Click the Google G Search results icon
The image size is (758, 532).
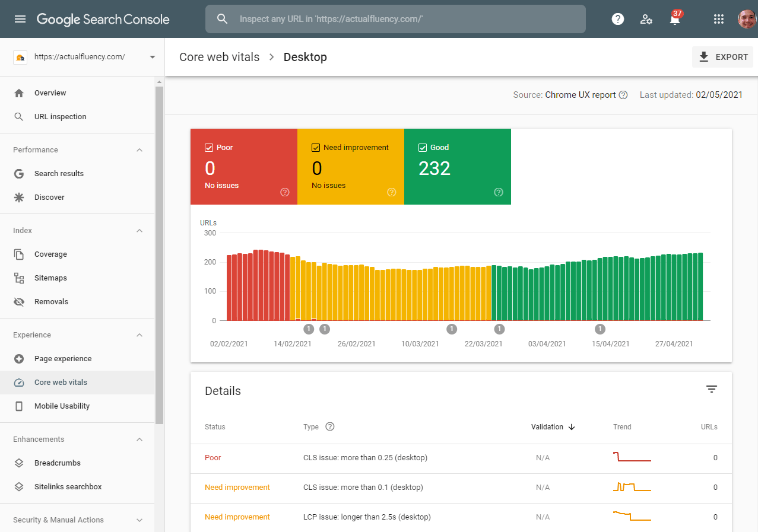click(x=19, y=174)
